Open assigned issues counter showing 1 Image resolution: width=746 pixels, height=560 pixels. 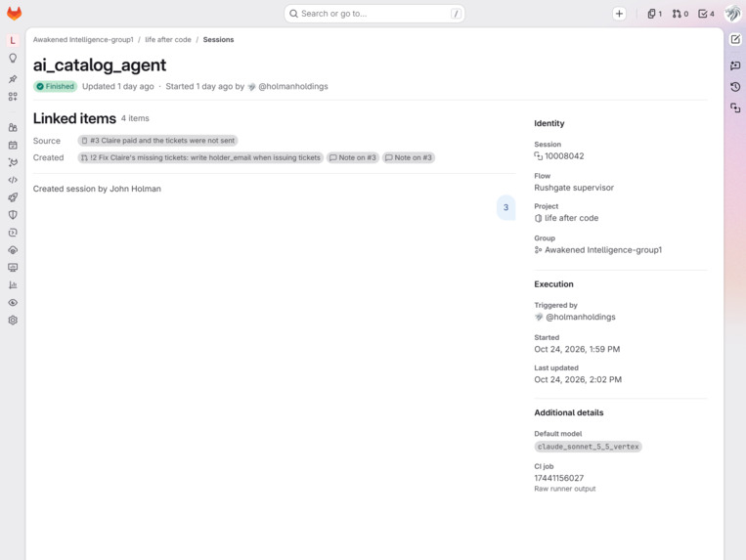coord(655,14)
